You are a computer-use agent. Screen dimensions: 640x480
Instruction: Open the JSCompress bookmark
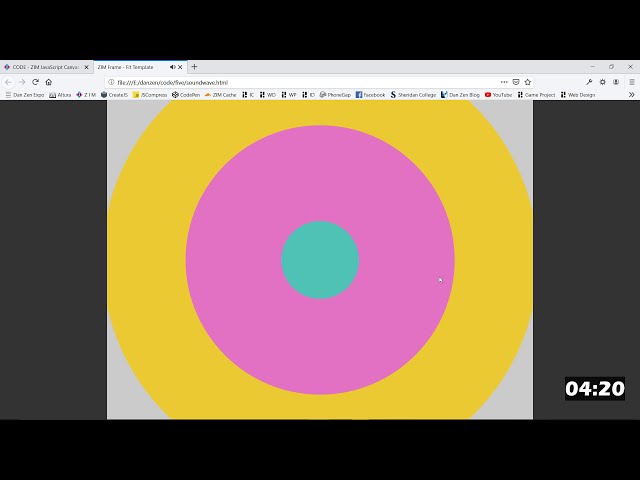click(150, 95)
